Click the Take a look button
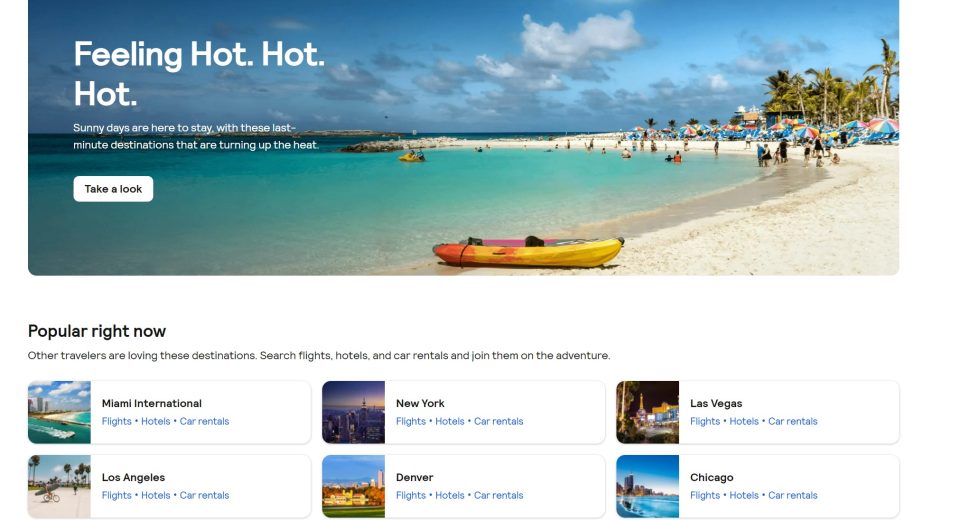This screenshot has height=520, width=960. (113, 189)
